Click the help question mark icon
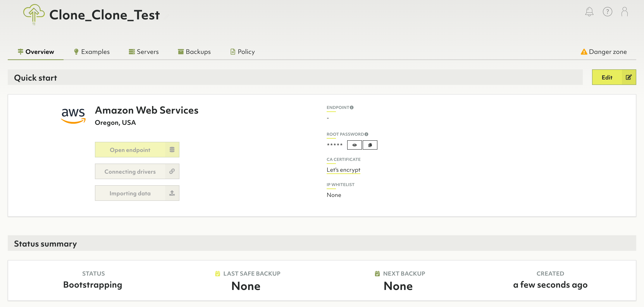The image size is (644, 307). (x=607, y=12)
